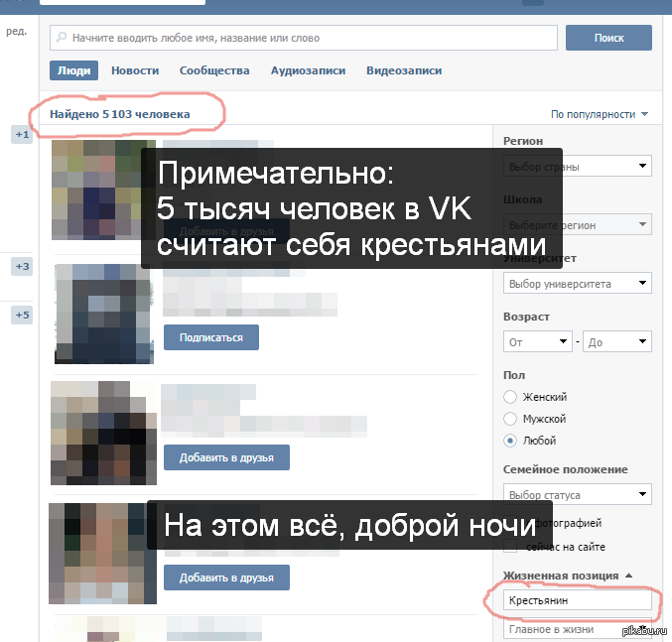Viewport: 672px width, 642px height.
Task: Collapse the Жизненная позиция section
Action: pyautogui.click(x=567, y=576)
